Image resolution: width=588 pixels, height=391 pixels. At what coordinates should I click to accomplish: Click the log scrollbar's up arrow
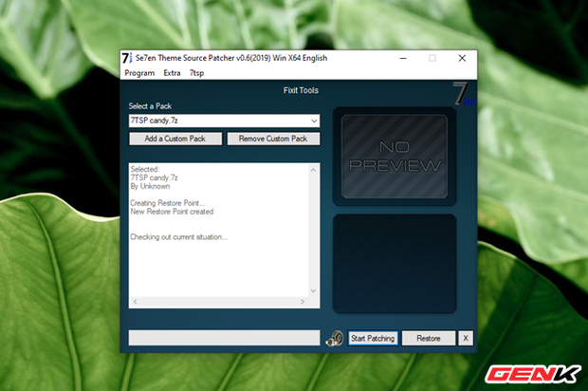click(314, 168)
